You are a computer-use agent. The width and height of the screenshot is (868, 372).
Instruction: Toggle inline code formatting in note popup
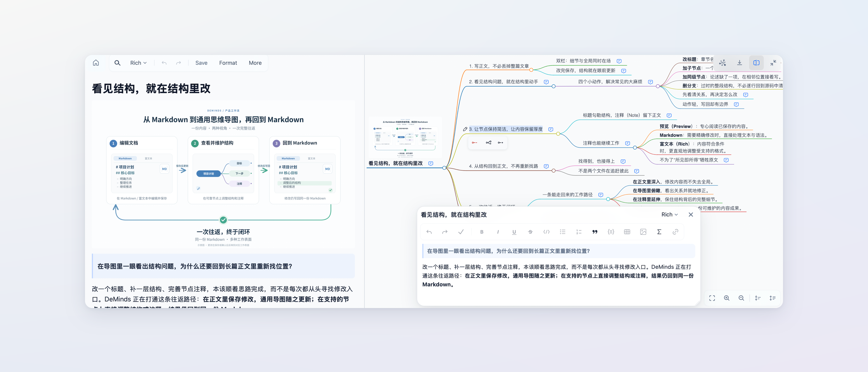[547, 232]
